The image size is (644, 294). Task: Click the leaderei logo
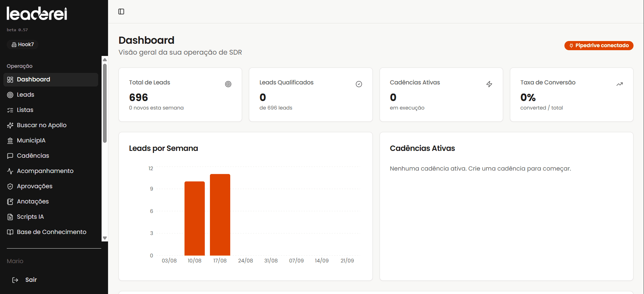pos(37,14)
